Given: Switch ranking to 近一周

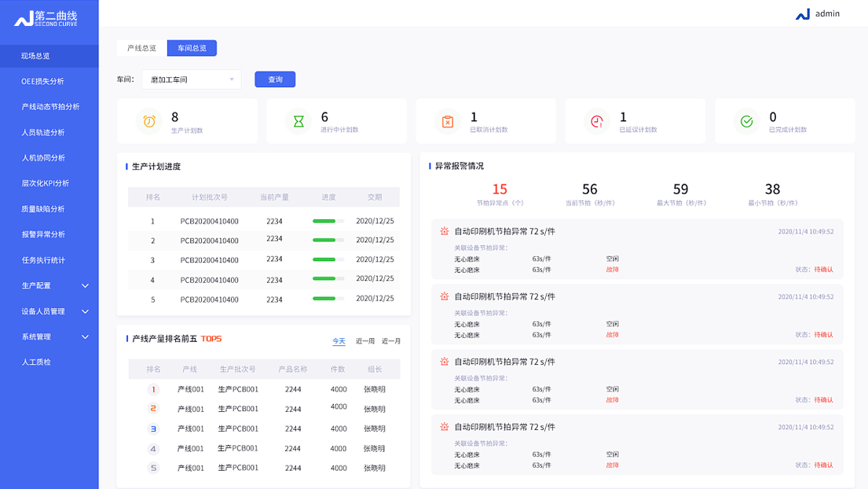Looking at the screenshot, I should [365, 341].
